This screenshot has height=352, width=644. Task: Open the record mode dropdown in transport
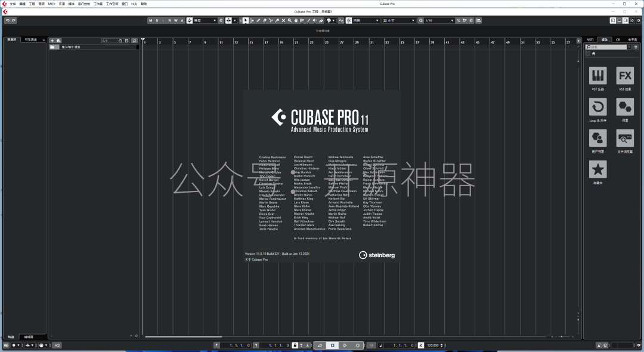tap(16, 345)
